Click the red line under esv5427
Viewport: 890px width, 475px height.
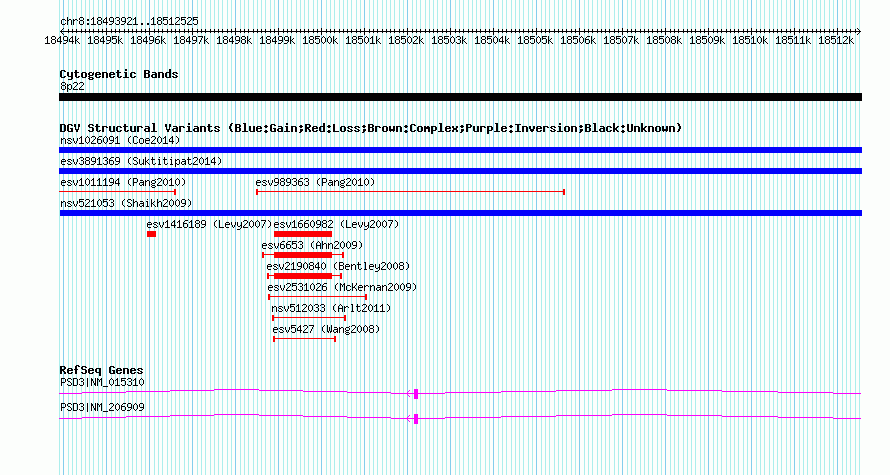[x=305, y=339]
